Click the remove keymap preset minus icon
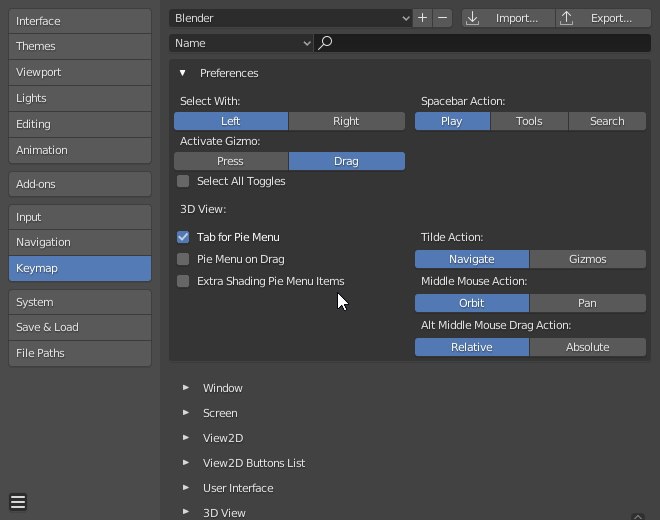Image resolution: width=660 pixels, height=520 pixels. [442, 18]
